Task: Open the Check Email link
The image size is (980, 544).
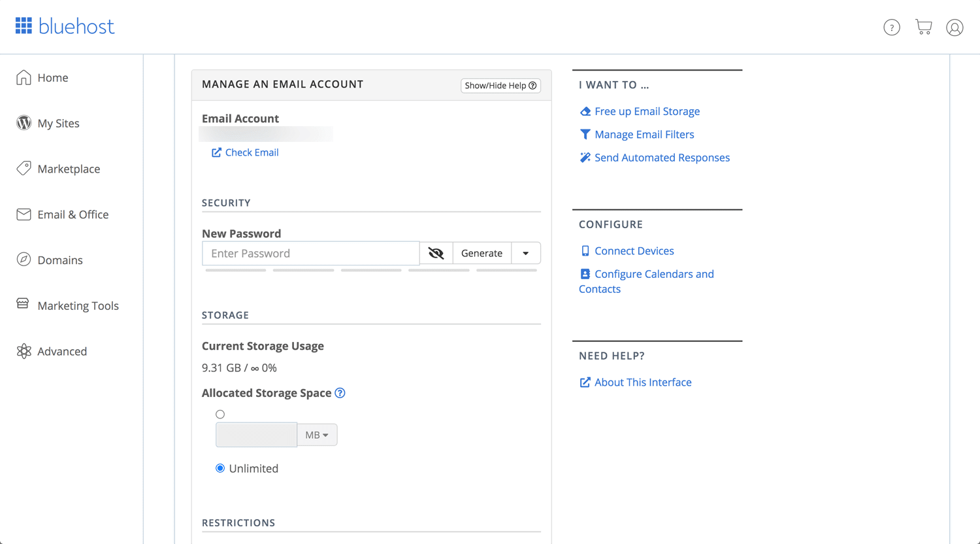Action: 252,152
